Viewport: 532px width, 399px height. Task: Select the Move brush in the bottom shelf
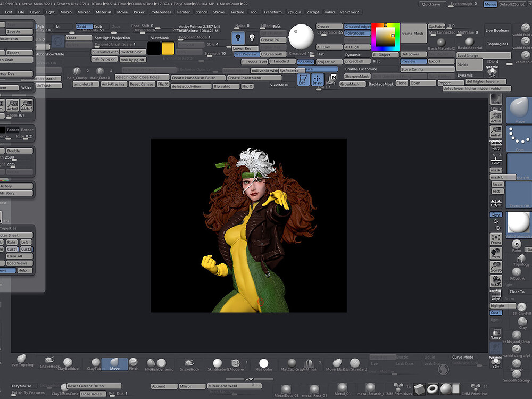114,364
